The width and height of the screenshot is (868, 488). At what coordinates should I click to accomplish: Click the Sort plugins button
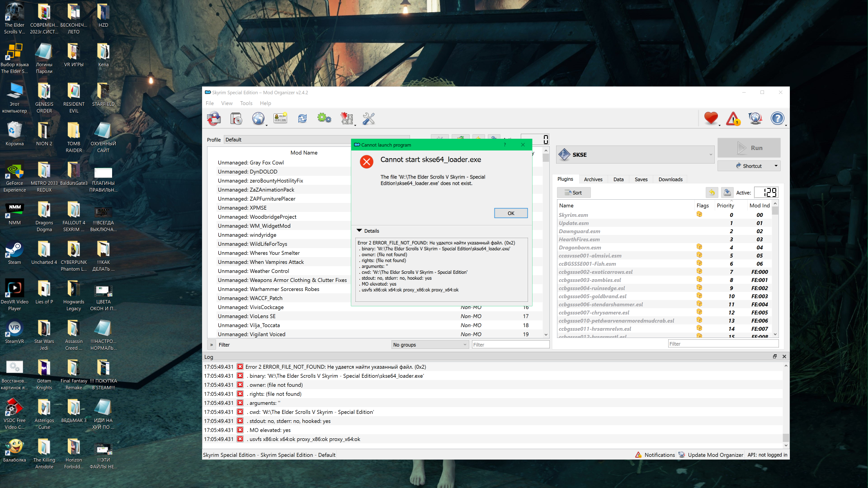point(573,192)
